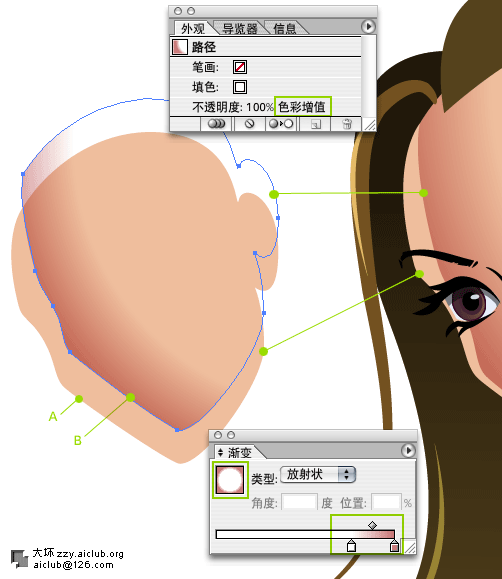The height and width of the screenshot is (579, 502).
Task: Select the 笔画 stroke swatch (none)
Action: (x=240, y=67)
